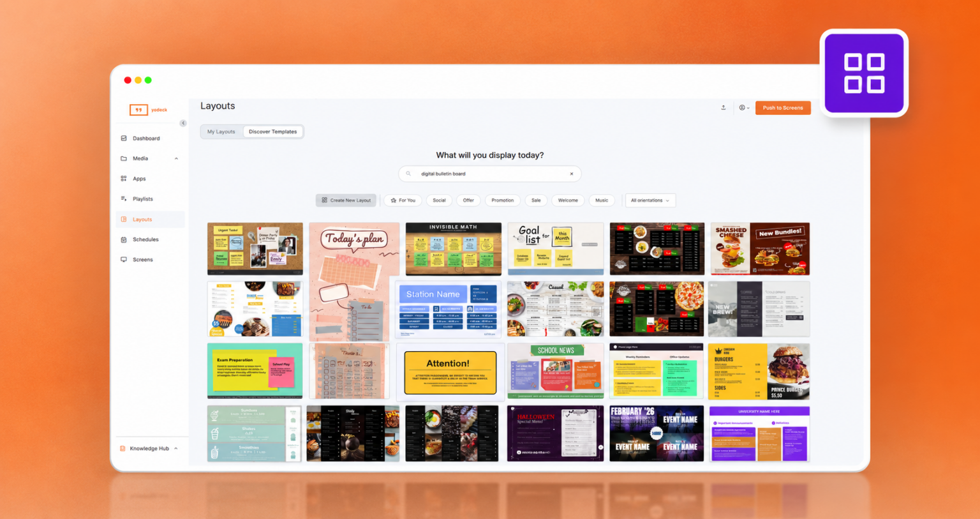Click the Yodeck logo
Viewport: 980px width, 519px height.
coord(149,110)
